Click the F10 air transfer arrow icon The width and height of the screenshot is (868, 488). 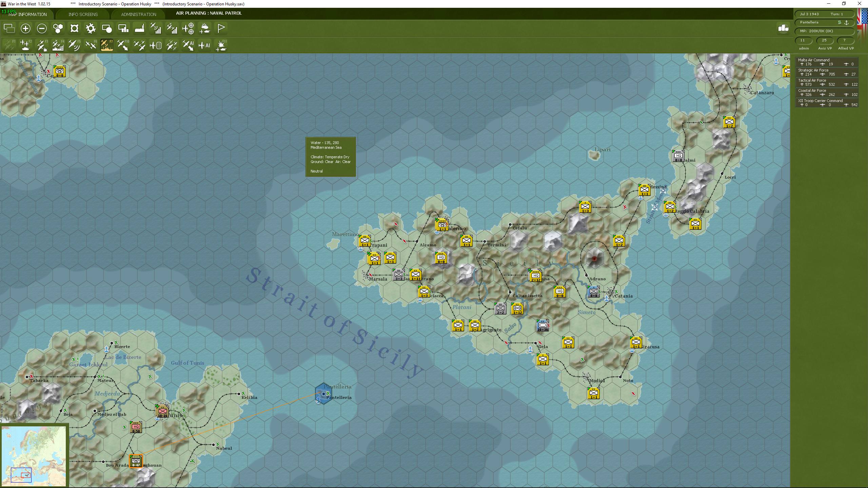point(123,45)
